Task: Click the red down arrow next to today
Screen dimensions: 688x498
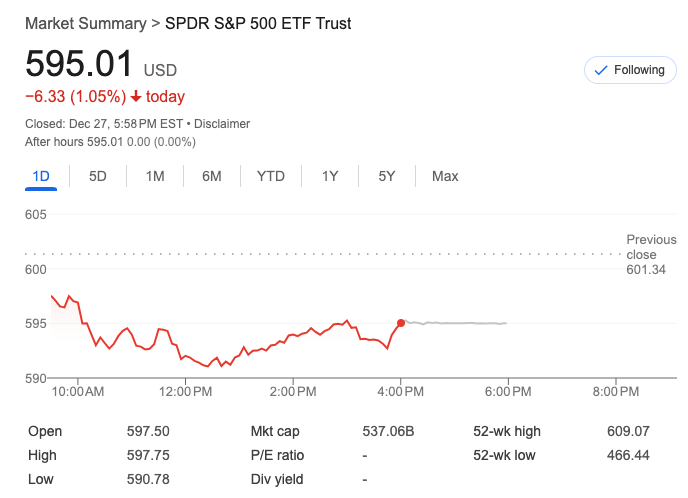Action: tap(136, 97)
